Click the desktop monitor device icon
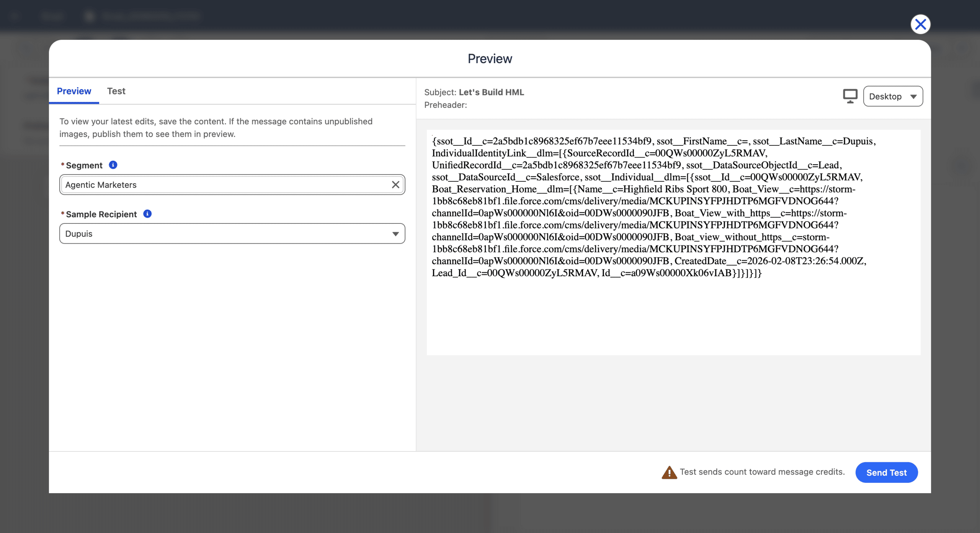 (850, 96)
